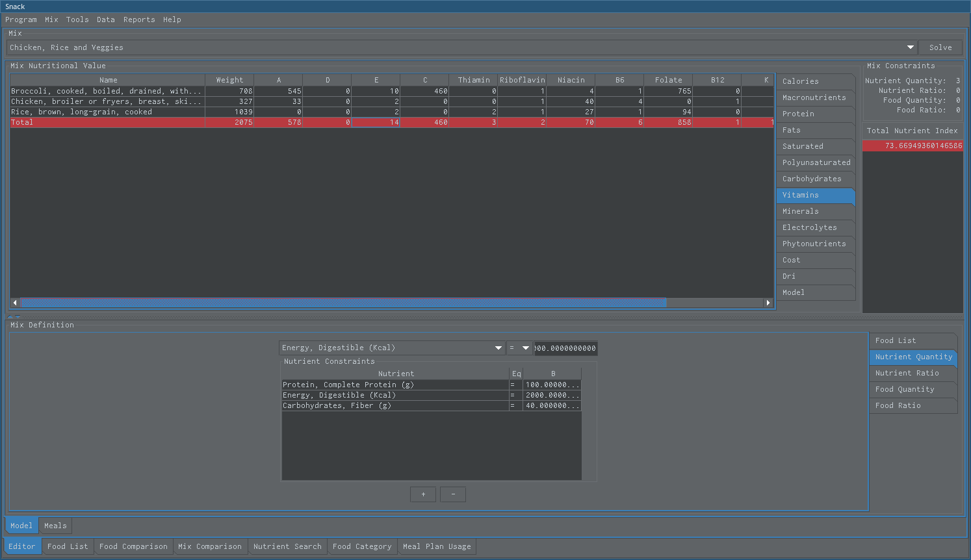Screen dimensions: 971x560
Task: Select the Model bottom tab
Action: pos(21,526)
